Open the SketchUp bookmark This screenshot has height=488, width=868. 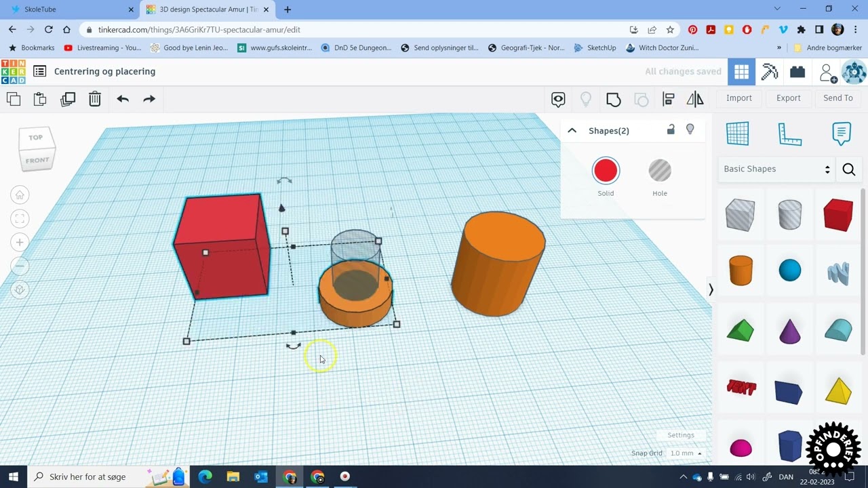[x=595, y=48]
